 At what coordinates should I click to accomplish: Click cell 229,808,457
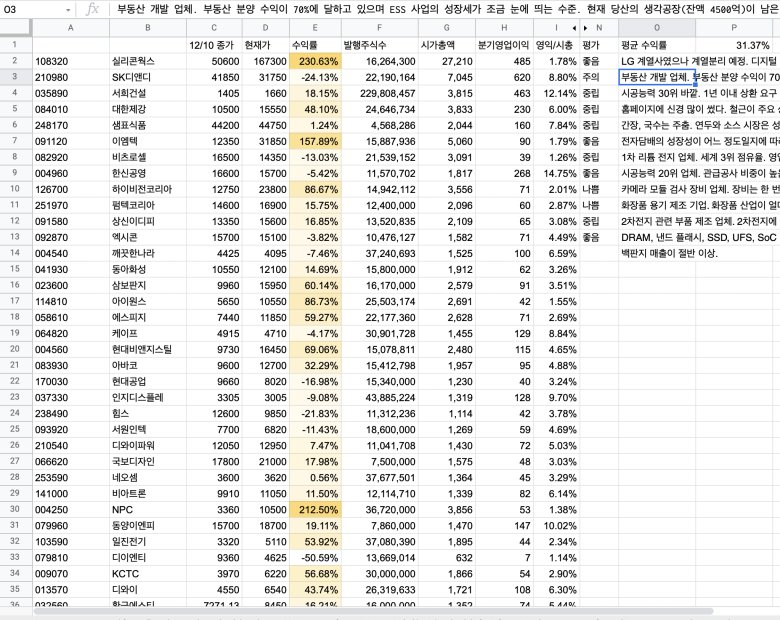pyautogui.click(x=380, y=93)
